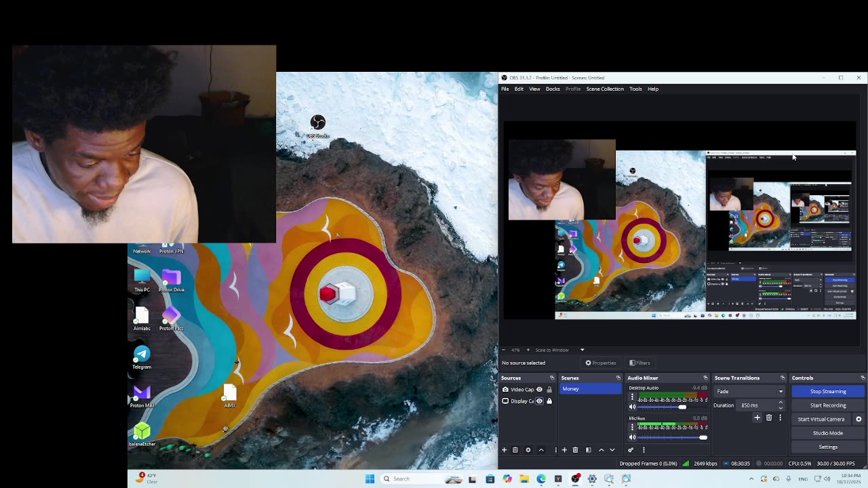The height and width of the screenshot is (488, 868).
Task: Open advanced audio properties in Audio Mixer
Action: [x=631, y=450]
